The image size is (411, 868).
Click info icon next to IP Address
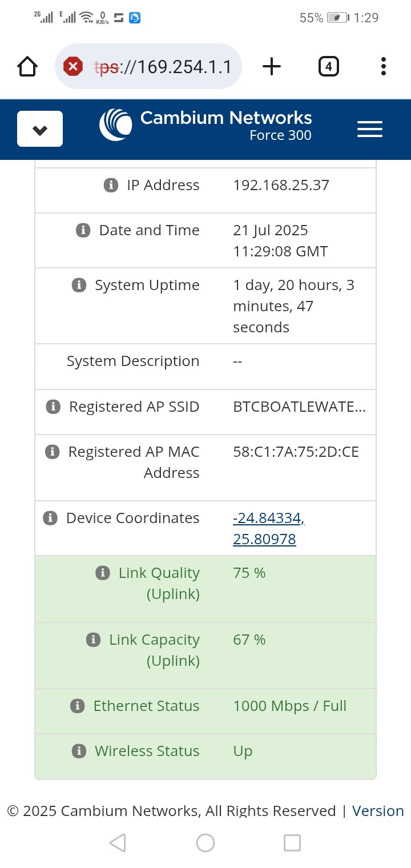point(111,185)
